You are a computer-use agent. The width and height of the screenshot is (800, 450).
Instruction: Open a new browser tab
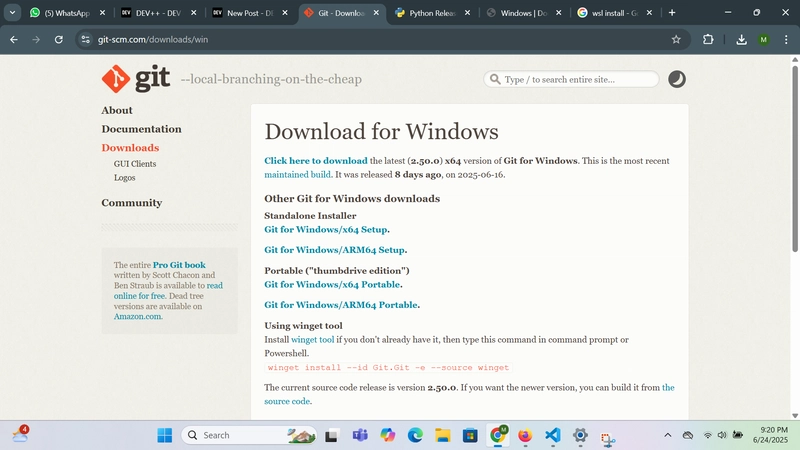[672, 13]
